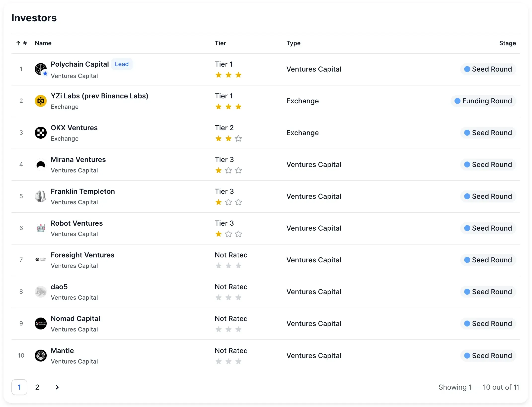Click the Nomad Capital black logo

click(41, 324)
